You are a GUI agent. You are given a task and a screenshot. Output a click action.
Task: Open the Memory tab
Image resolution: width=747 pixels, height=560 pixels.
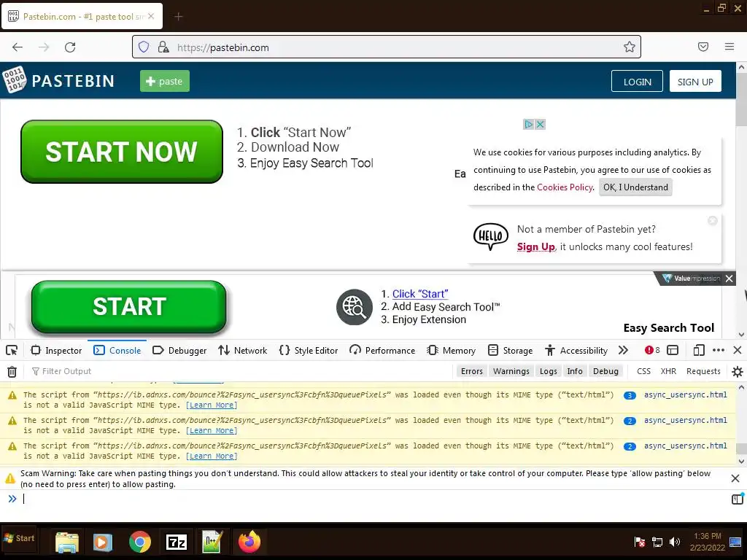(451, 351)
